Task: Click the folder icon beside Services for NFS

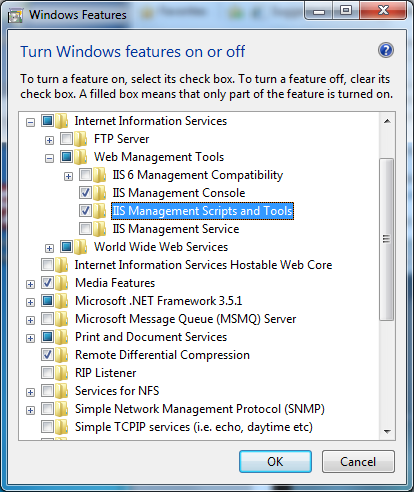Action: [62, 391]
